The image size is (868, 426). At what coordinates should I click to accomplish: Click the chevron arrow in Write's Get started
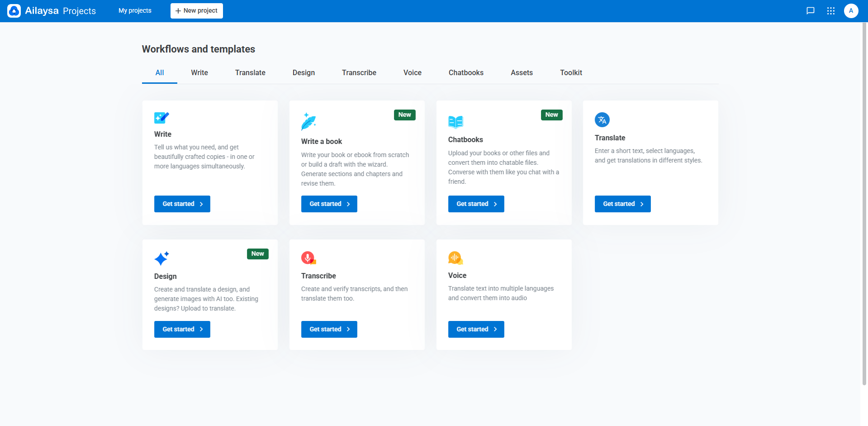201,204
